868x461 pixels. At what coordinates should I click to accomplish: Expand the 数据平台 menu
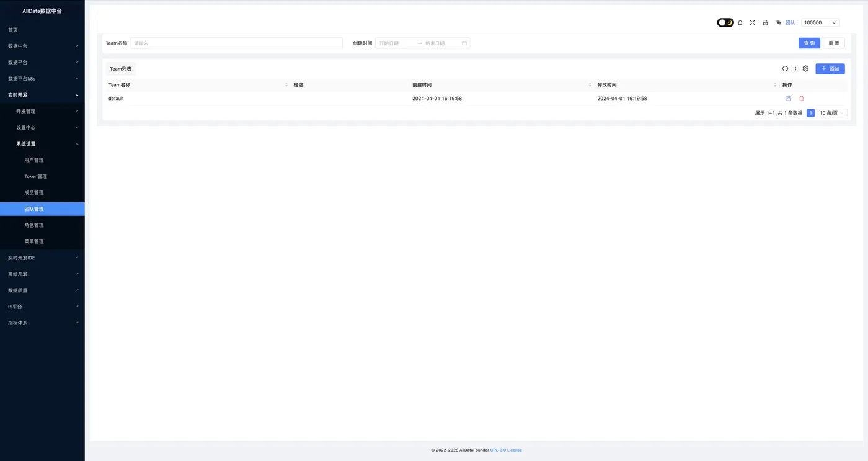(x=42, y=62)
